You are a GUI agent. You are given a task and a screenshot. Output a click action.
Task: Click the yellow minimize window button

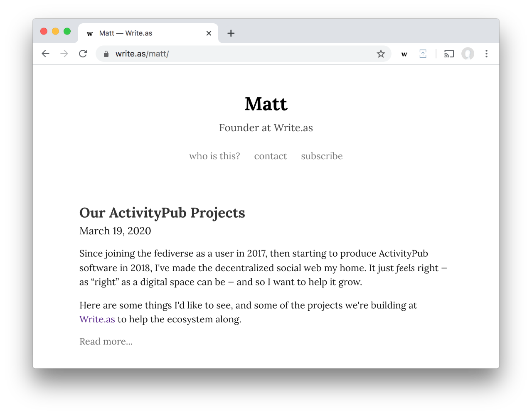click(55, 31)
